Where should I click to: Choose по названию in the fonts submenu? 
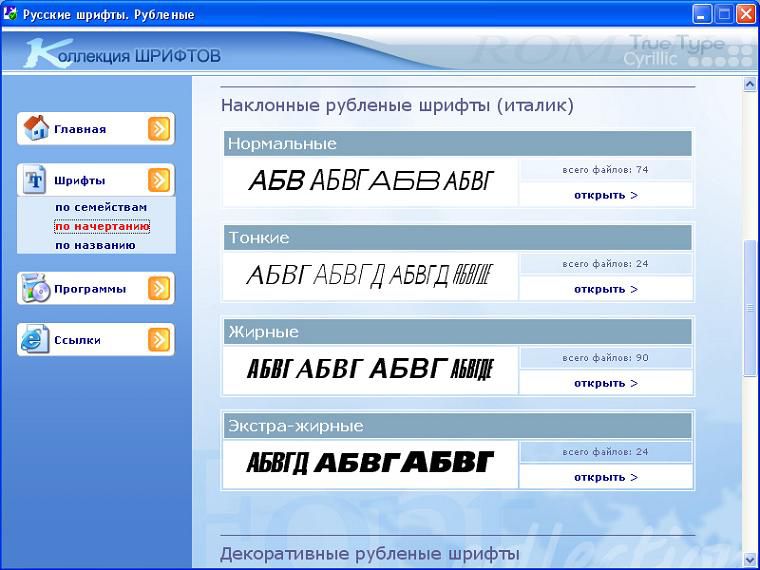tap(95, 245)
